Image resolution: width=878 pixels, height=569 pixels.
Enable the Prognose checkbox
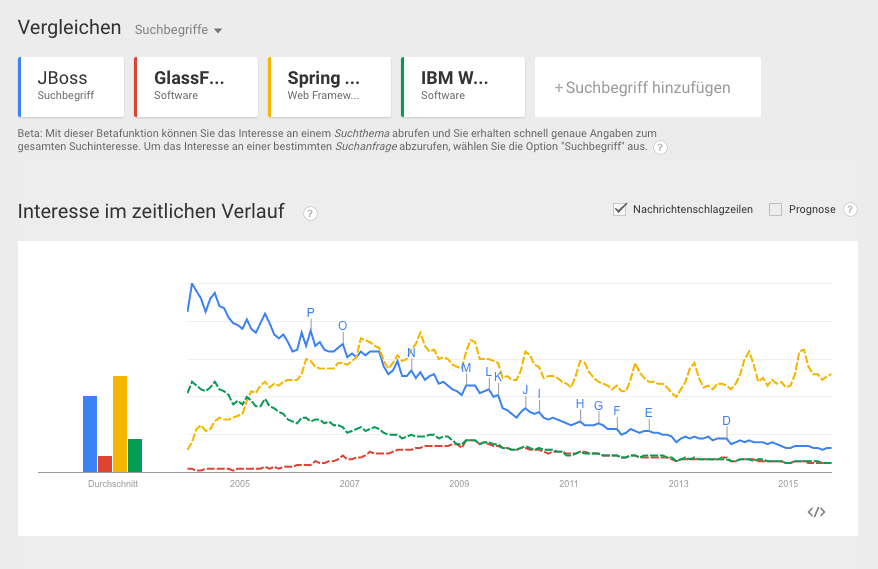[x=775, y=209]
